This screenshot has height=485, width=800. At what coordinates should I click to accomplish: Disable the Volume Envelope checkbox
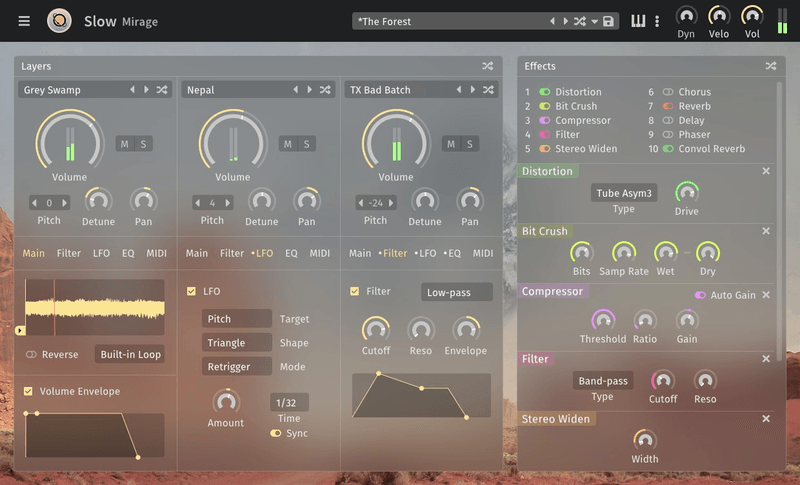coord(29,391)
